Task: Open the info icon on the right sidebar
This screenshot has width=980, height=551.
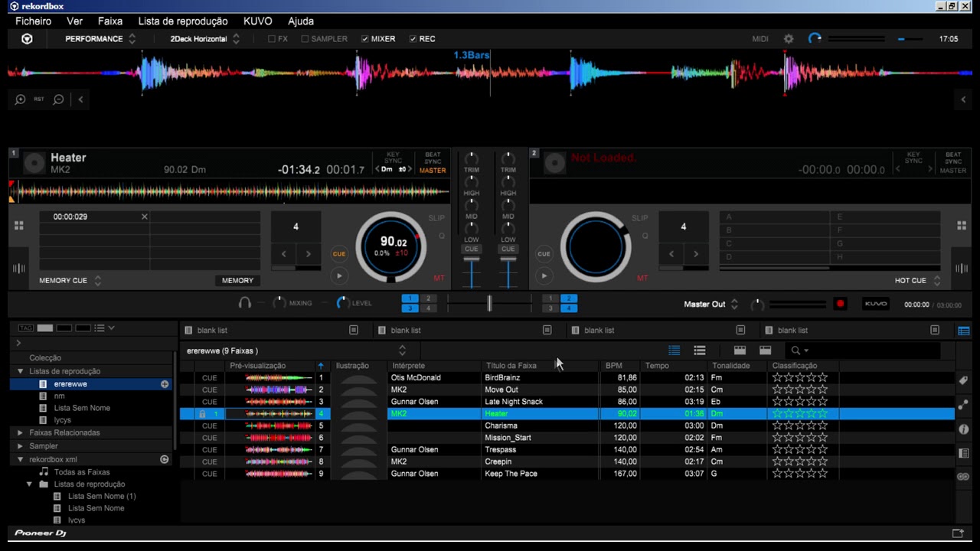Action: (x=964, y=429)
